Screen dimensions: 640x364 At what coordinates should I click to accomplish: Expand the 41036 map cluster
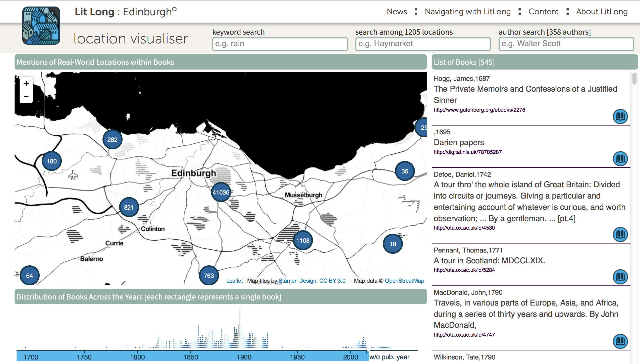tap(221, 192)
